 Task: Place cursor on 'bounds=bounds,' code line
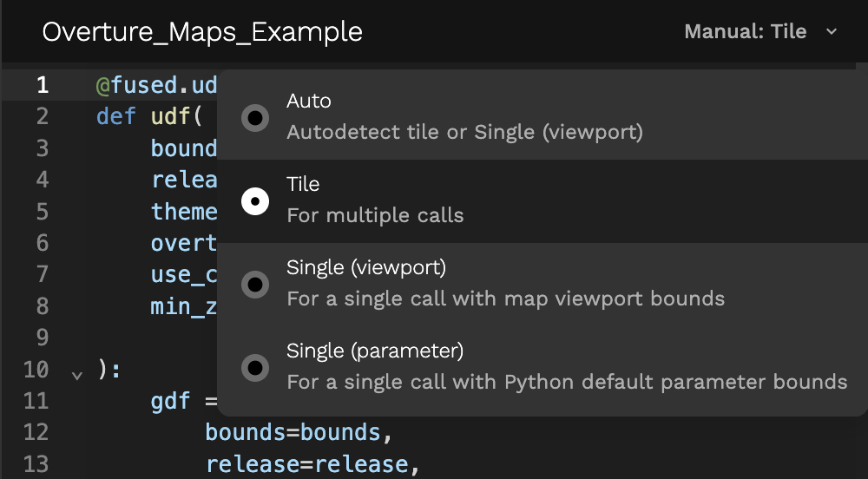click(x=299, y=432)
